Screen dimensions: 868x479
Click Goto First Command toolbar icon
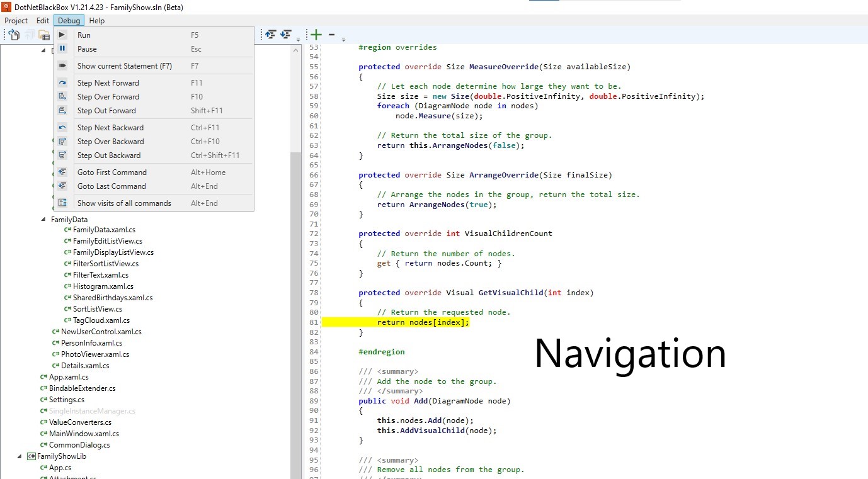(271, 35)
